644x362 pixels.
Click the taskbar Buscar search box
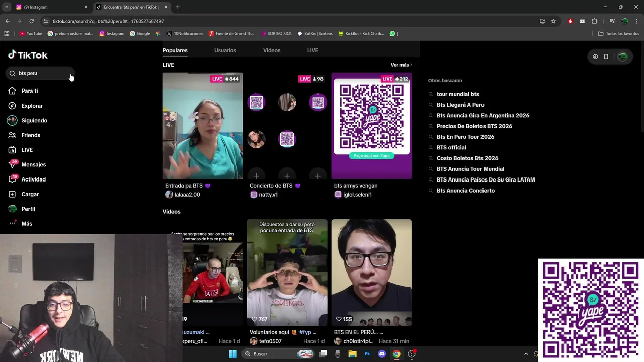[x=279, y=354]
